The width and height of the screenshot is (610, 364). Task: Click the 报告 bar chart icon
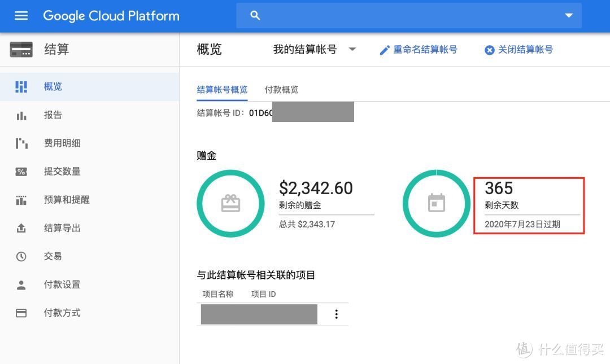pyautogui.click(x=21, y=116)
